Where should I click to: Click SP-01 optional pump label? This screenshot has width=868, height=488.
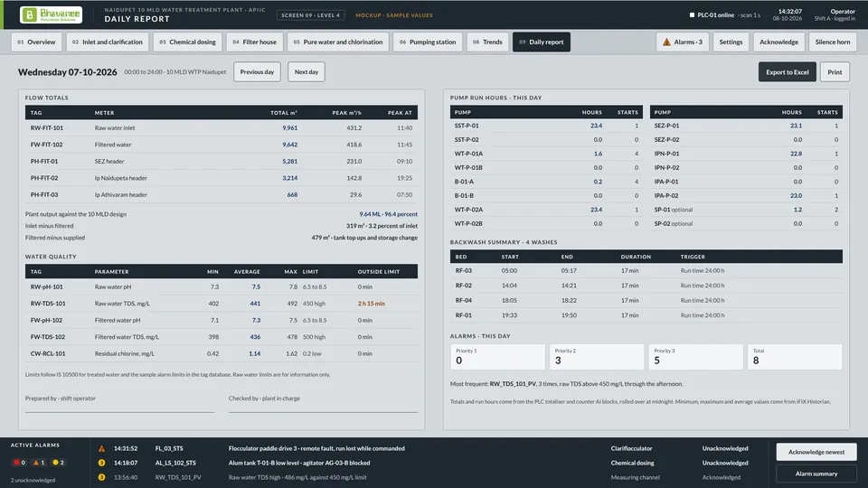coord(674,210)
